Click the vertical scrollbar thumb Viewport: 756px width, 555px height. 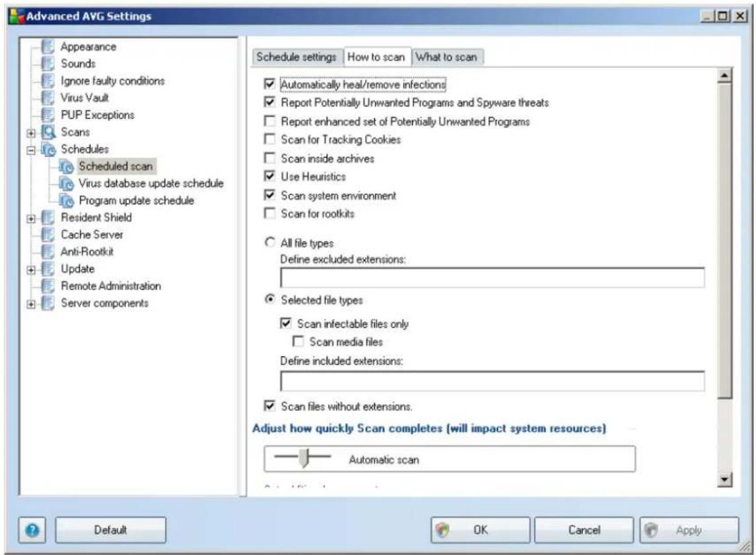point(725,240)
